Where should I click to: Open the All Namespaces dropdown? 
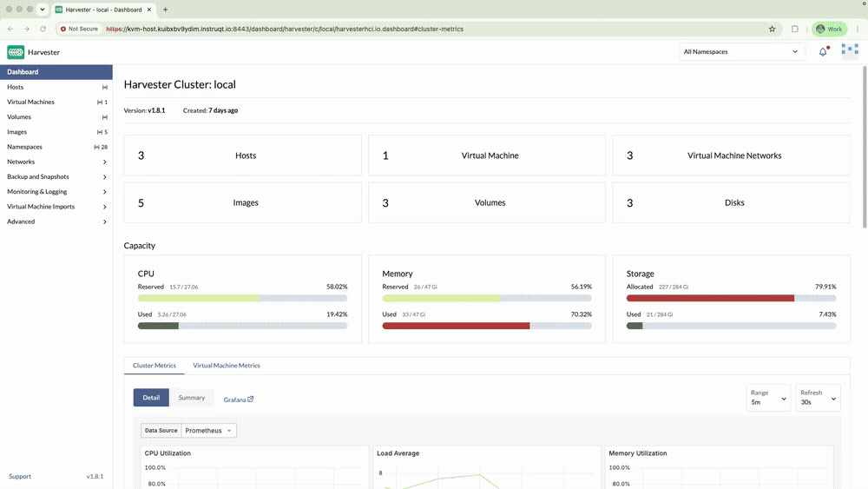(x=741, y=51)
